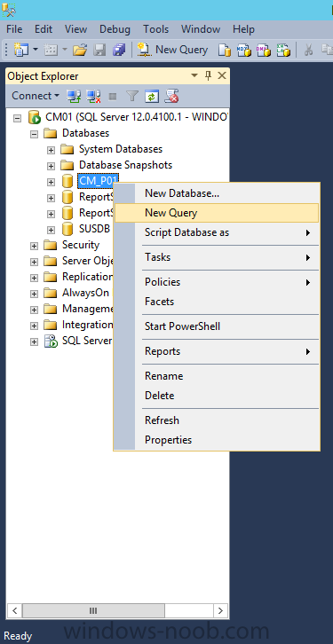Toggle Auto Hide pin on Object Explorer

[209, 75]
